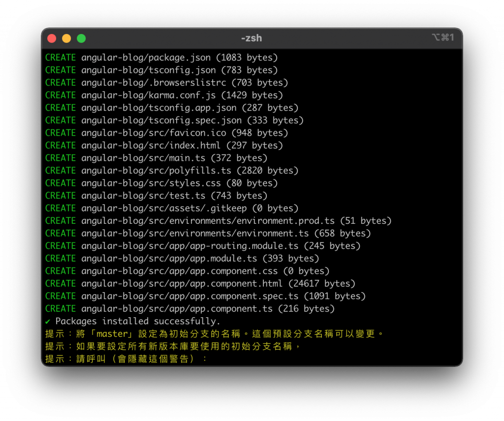504x421 pixels.
Task: Click the app.component.css line
Action: (188, 271)
